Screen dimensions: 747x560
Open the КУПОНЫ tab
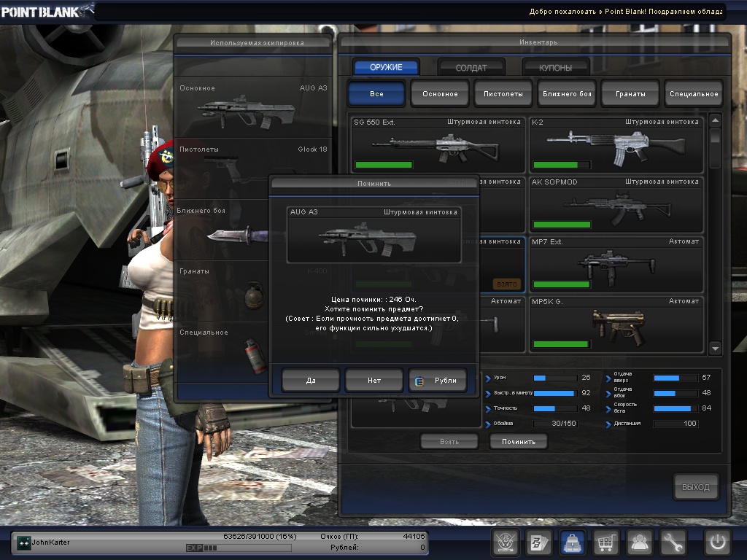[x=556, y=68]
